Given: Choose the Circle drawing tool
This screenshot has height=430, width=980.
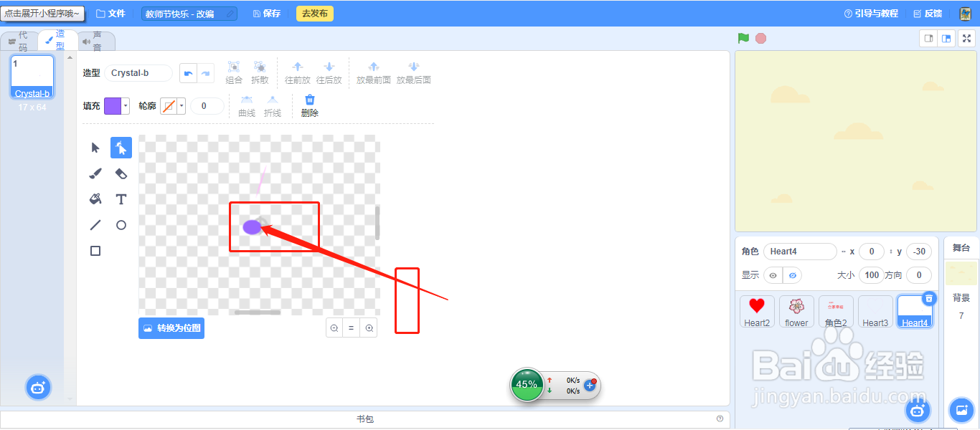Looking at the screenshot, I should tap(121, 224).
